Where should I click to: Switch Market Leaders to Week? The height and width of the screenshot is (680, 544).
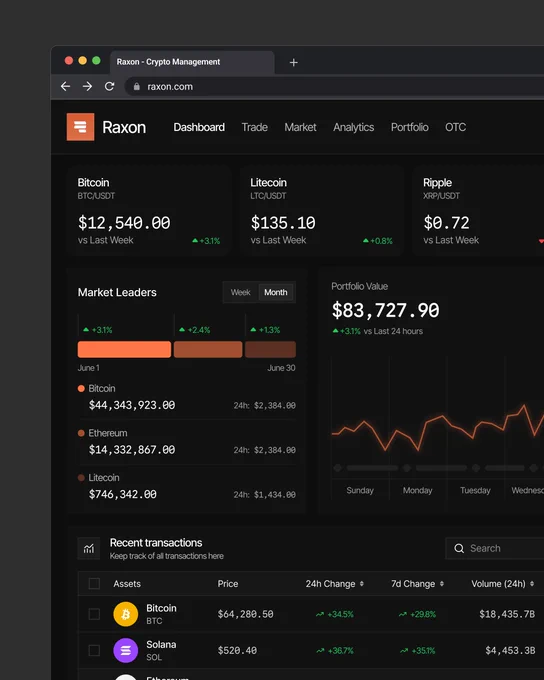[x=240, y=292]
